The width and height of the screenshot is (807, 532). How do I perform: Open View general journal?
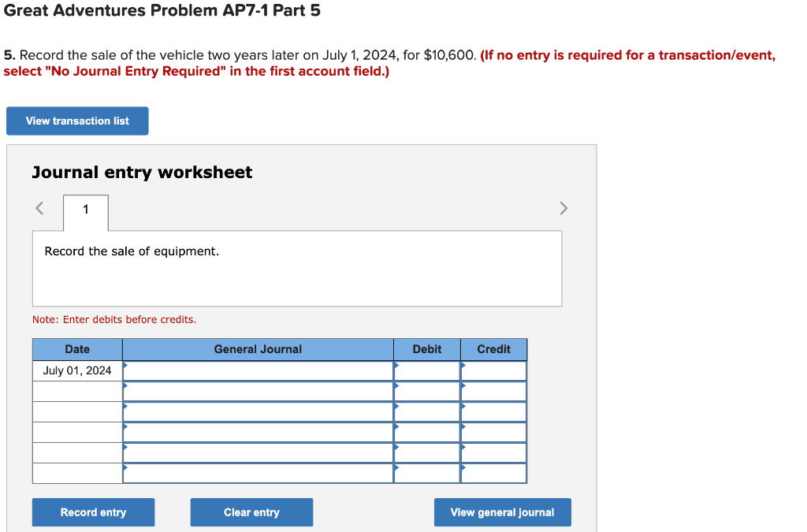click(502, 512)
